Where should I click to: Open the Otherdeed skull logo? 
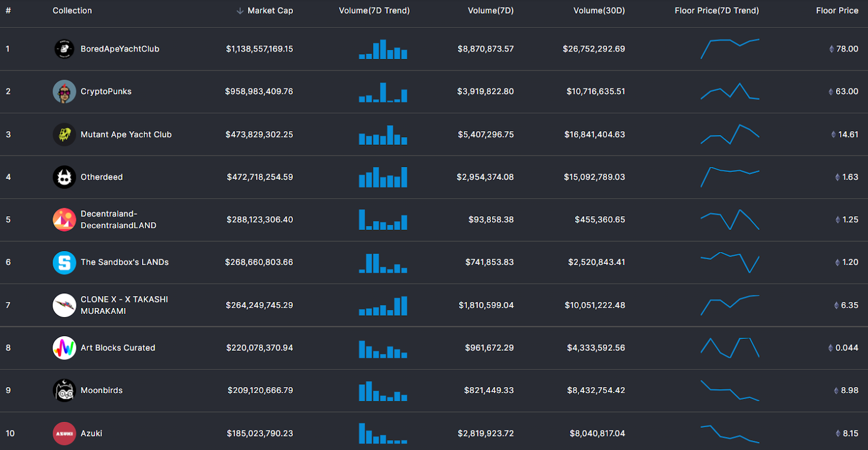[x=64, y=177]
